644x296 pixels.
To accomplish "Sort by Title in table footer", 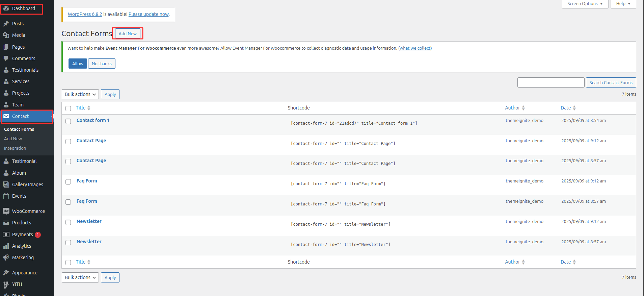I will pos(83,262).
